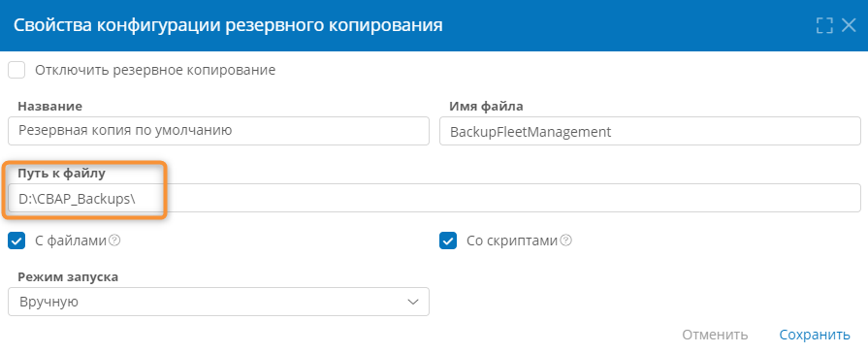The width and height of the screenshot is (868, 353).
Task: Click help icon next to С файлами
Action: pyautogui.click(x=114, y=241)
